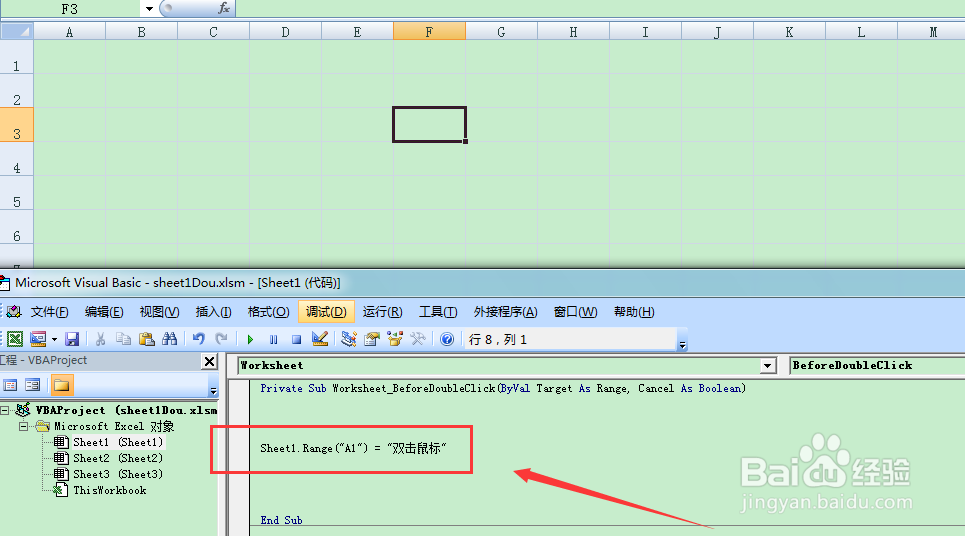Select column F header in Excel
This screenshot has height=536, width=965.
[429, 31]
